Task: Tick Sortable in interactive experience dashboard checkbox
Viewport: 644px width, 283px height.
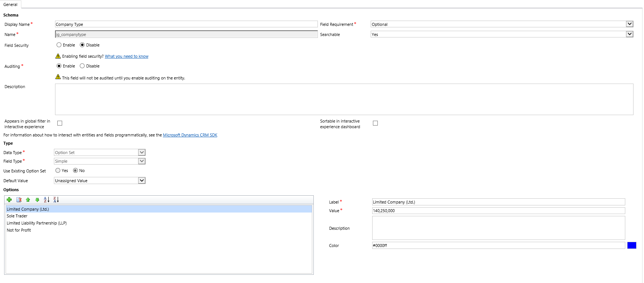Action: click(x=376, y=123)
